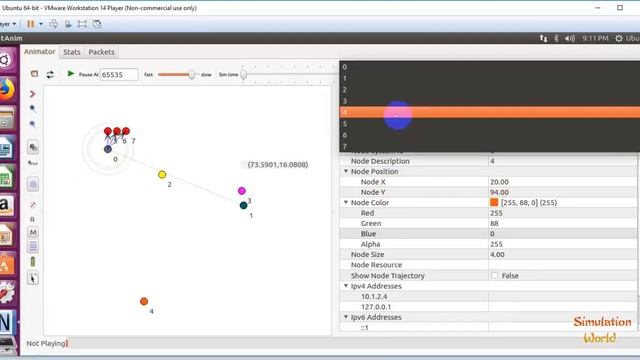Screen dimensions: 640x360
Task: Collapse the Ipv6 Addresses group
Action: tap(346, 317)
